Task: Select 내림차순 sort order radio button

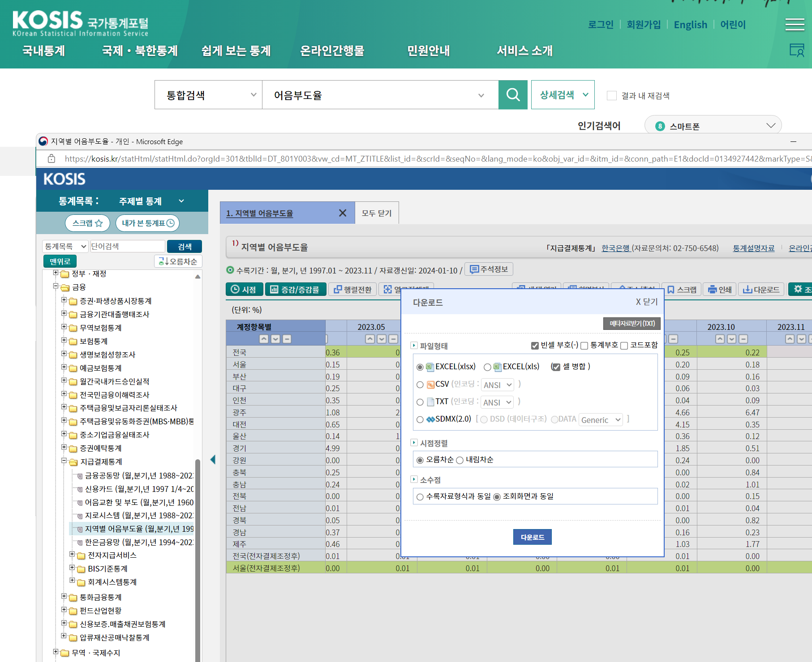Action: [x=460, y=460]
